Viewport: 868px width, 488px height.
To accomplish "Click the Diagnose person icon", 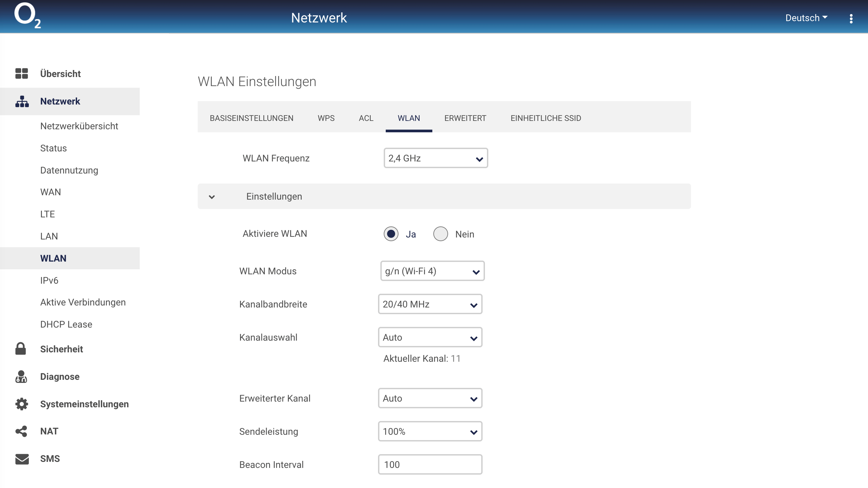I will (x=21, y=376).
